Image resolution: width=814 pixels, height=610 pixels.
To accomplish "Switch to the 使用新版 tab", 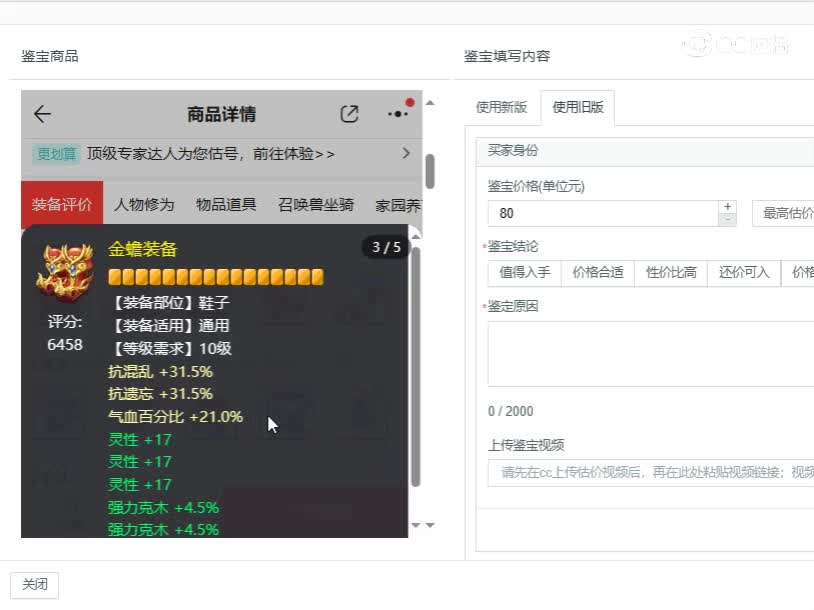I will (501, 108).
